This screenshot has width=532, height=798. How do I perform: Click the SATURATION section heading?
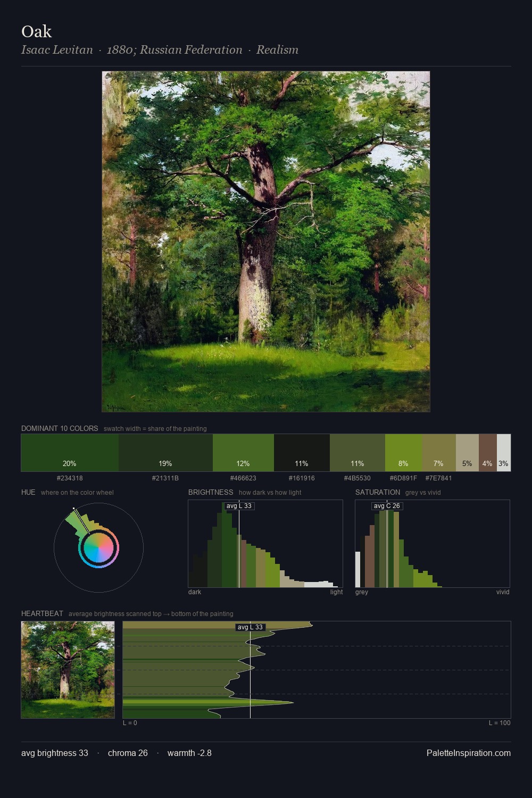point(378,492)
